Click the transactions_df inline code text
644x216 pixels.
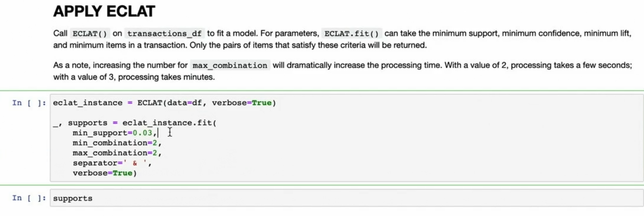(165, 34)
